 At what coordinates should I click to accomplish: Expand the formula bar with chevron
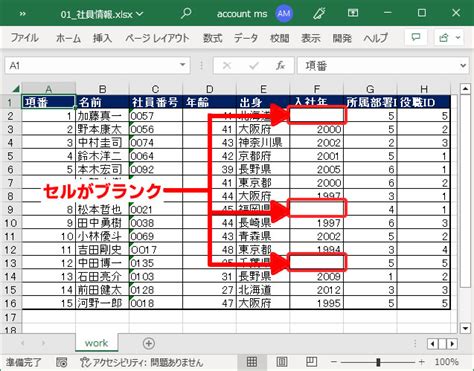pyautogui.click(x=463, y=65)
